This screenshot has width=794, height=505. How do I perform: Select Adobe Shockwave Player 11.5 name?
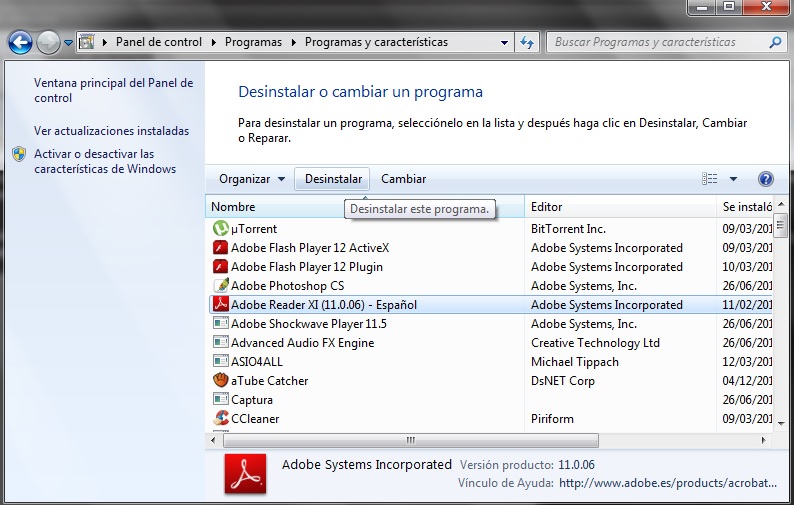point(309,324)
